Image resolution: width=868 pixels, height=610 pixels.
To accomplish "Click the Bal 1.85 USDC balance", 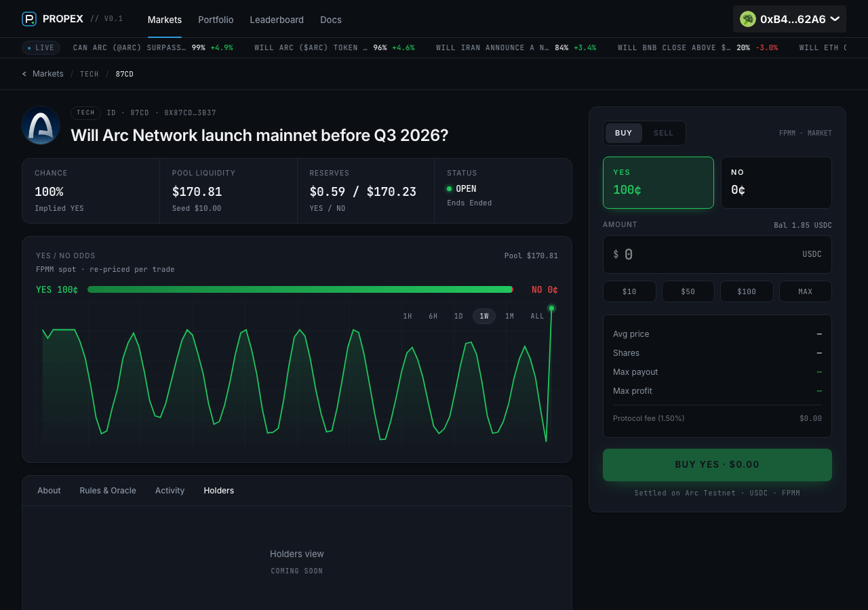I will (x=803, y=225).
